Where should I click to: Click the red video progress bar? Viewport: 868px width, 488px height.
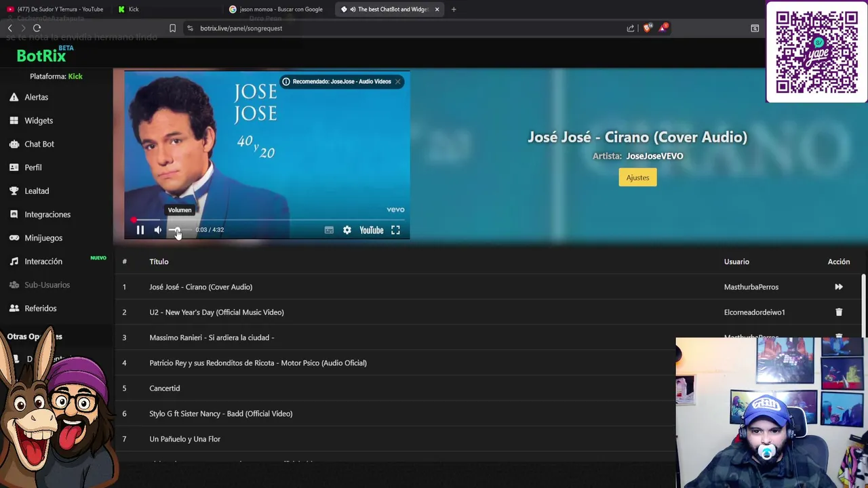click(267, 220)
